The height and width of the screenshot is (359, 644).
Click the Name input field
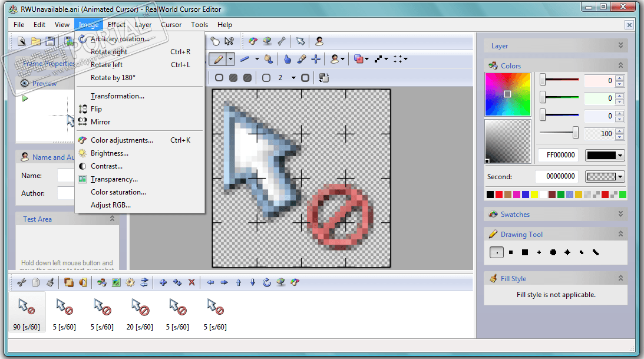tap(66, 176)
